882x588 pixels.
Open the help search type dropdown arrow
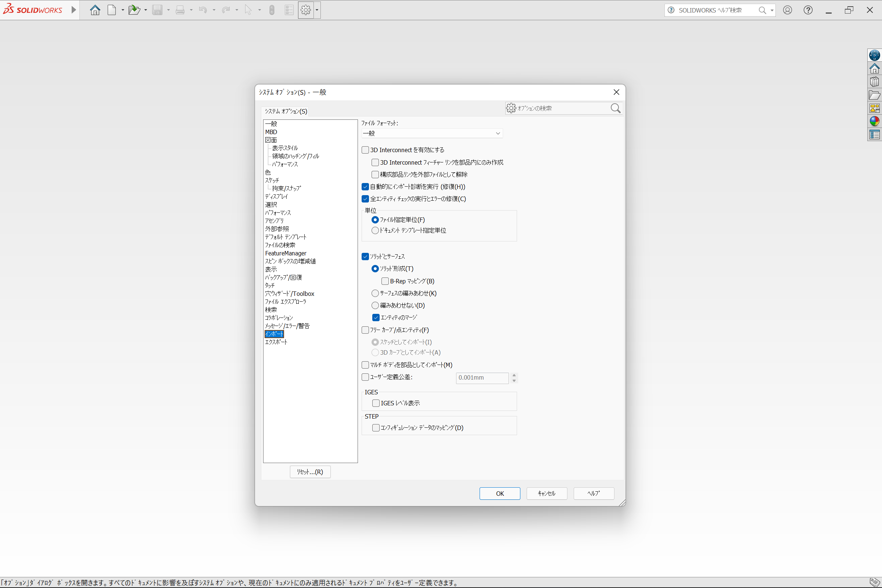point(772,10)
